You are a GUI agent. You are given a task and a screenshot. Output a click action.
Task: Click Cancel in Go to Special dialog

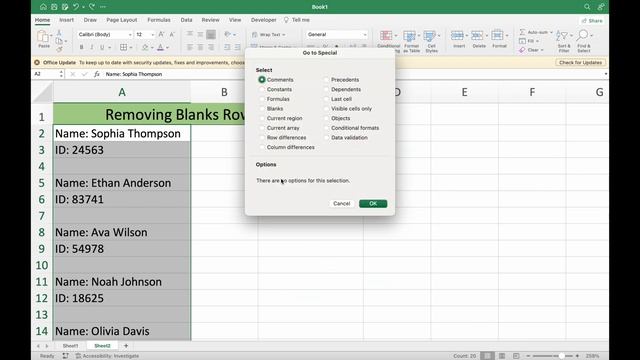342,204
